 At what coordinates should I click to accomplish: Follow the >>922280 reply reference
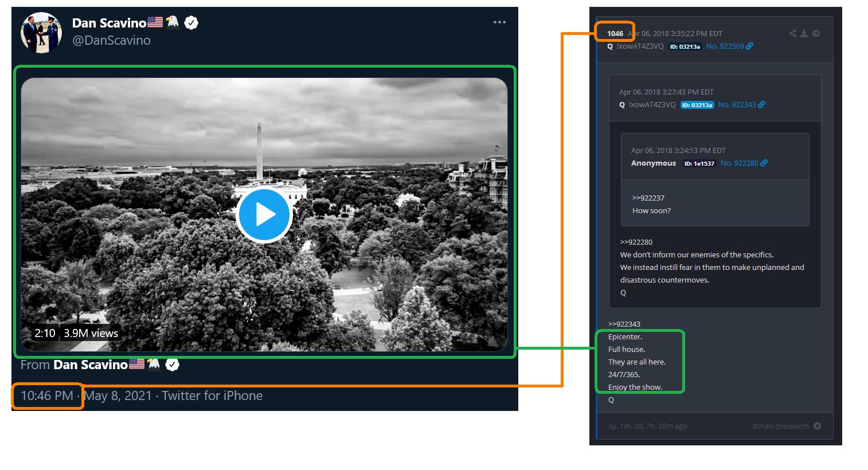[636, 242]
